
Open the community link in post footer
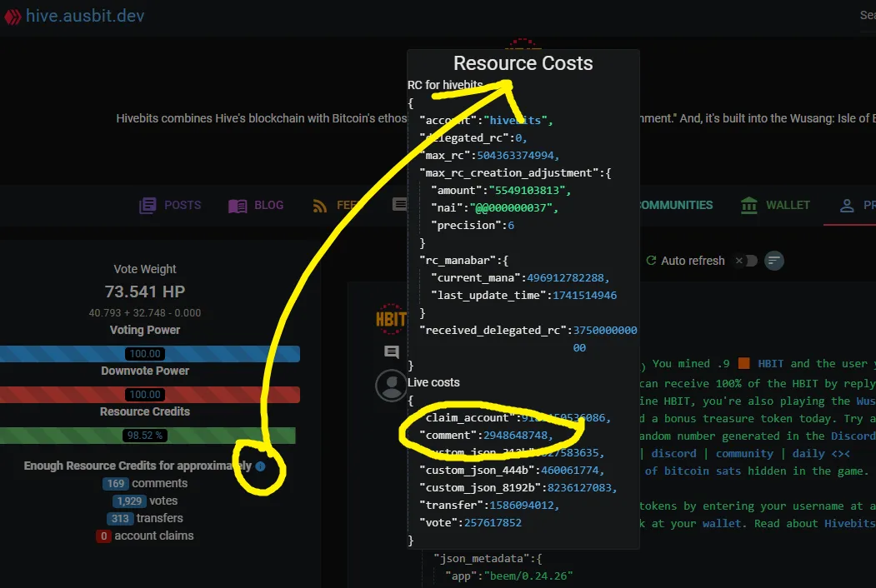744,453
